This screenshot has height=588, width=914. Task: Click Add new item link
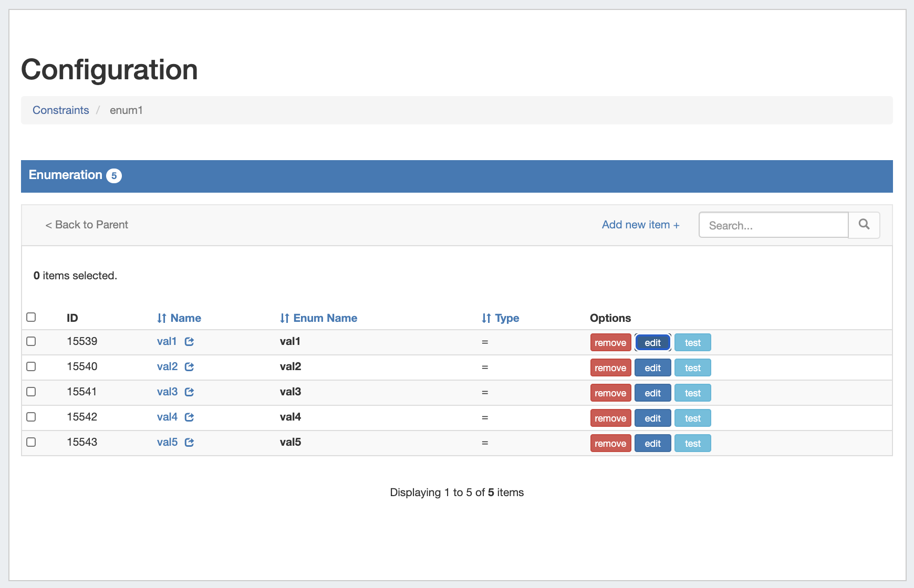pos(640,225)
